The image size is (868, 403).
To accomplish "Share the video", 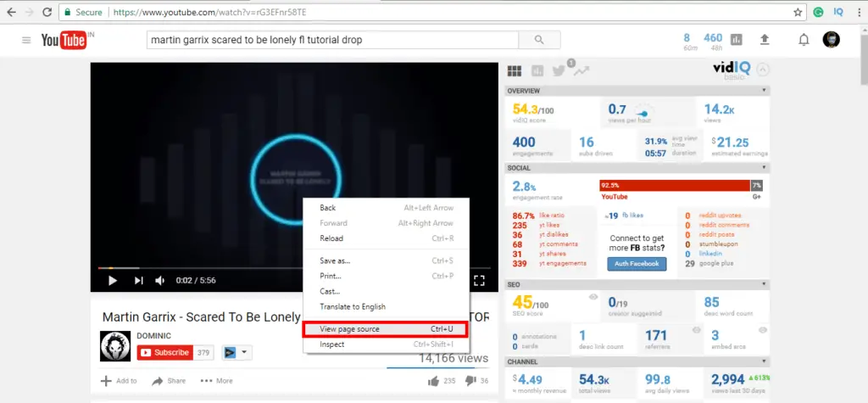I will [169, 381].
